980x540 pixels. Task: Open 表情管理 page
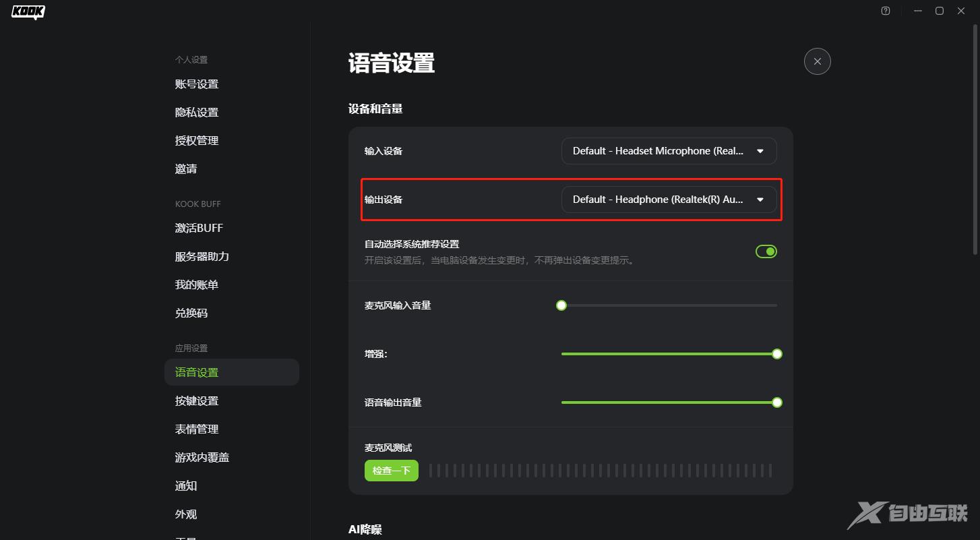[x=197, y=429]
